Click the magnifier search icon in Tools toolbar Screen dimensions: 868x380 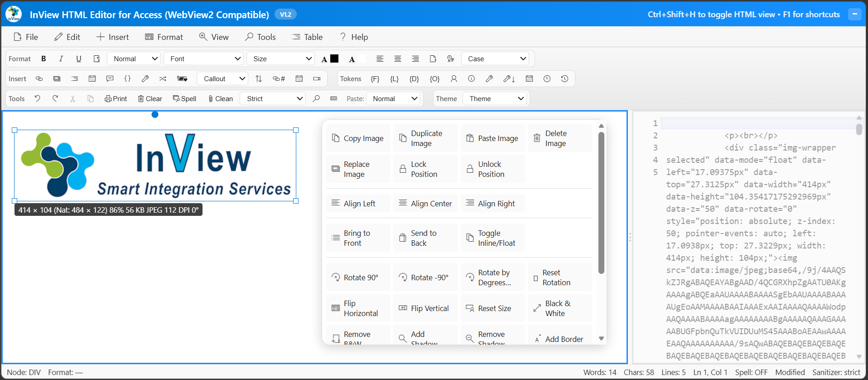[x=316, y=98]
